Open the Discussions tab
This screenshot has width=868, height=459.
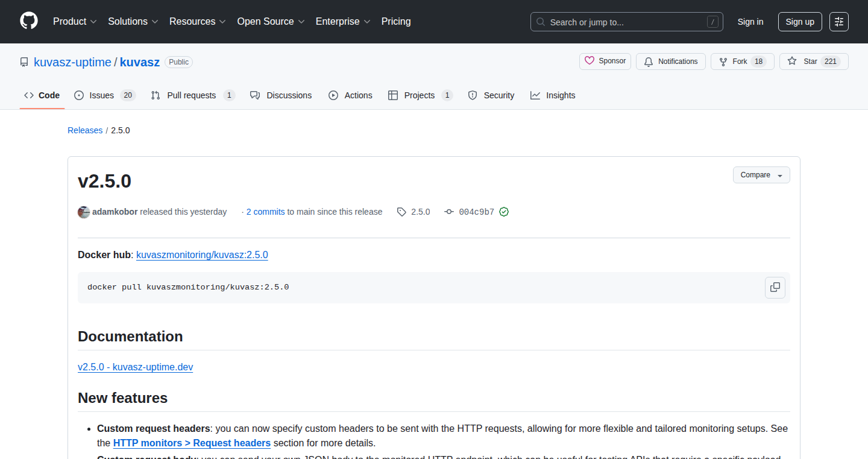(x=281, y=95)
